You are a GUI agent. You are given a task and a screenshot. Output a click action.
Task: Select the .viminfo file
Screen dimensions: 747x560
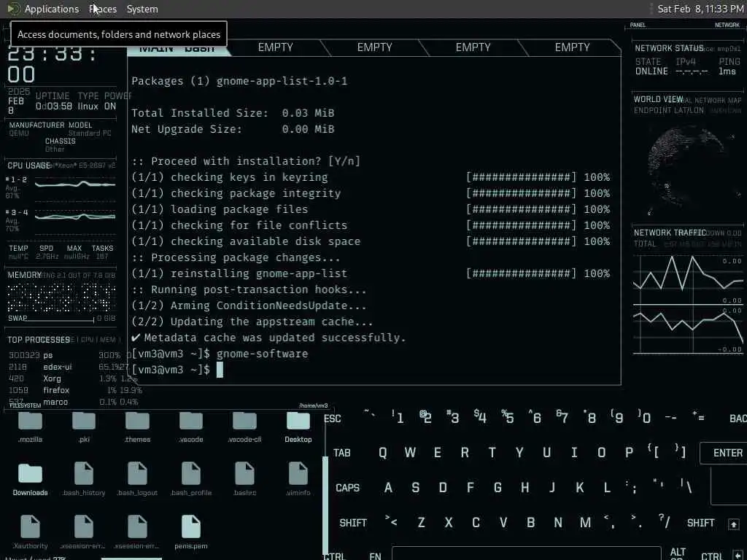point(298,480)
